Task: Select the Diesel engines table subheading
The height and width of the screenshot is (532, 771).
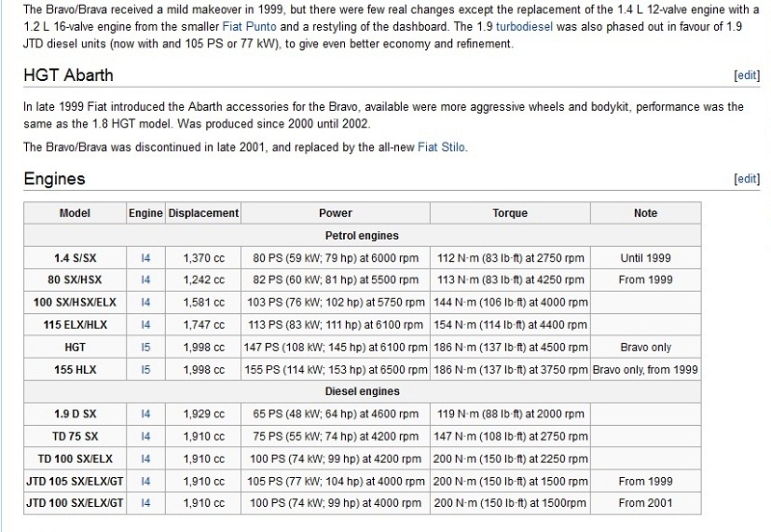Action: [361, 392]
